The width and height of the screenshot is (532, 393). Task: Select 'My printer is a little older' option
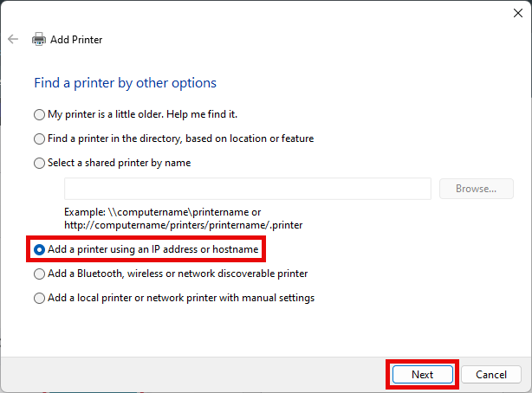(x=39, y=114)
